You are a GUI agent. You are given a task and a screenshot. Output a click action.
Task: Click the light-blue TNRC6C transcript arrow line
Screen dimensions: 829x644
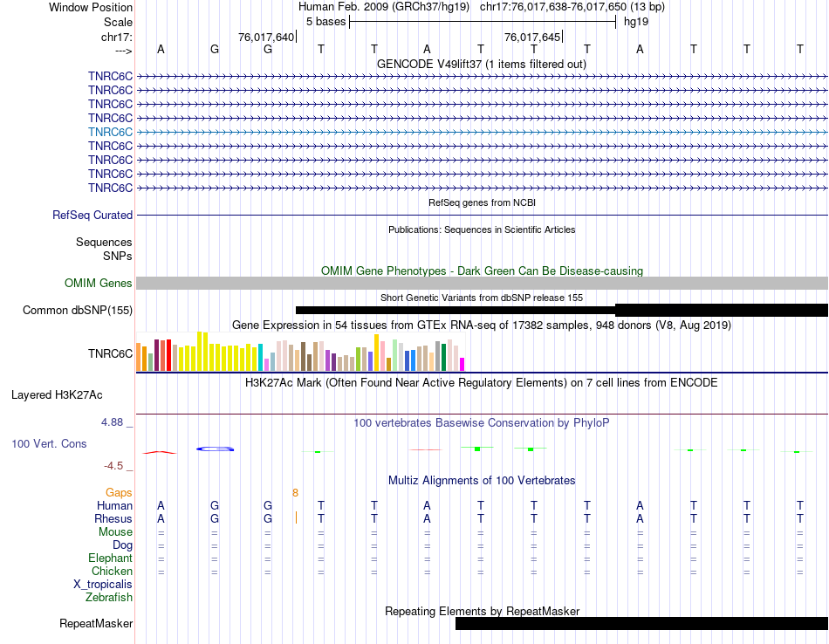pos(483,132)
